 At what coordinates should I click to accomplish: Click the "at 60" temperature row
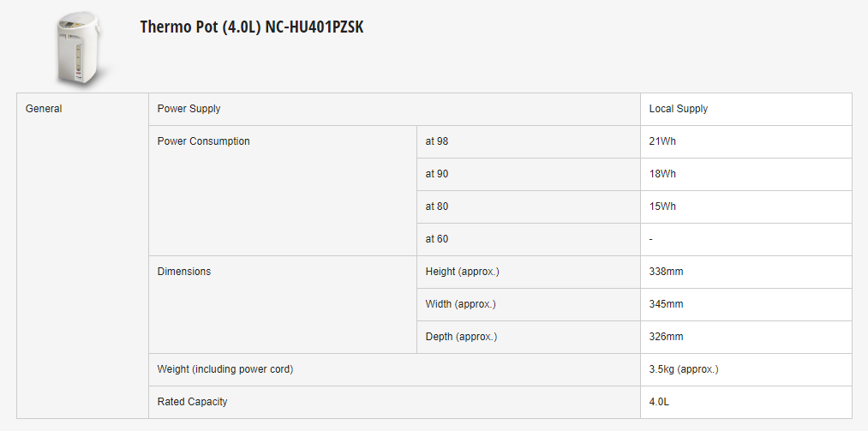437,239
